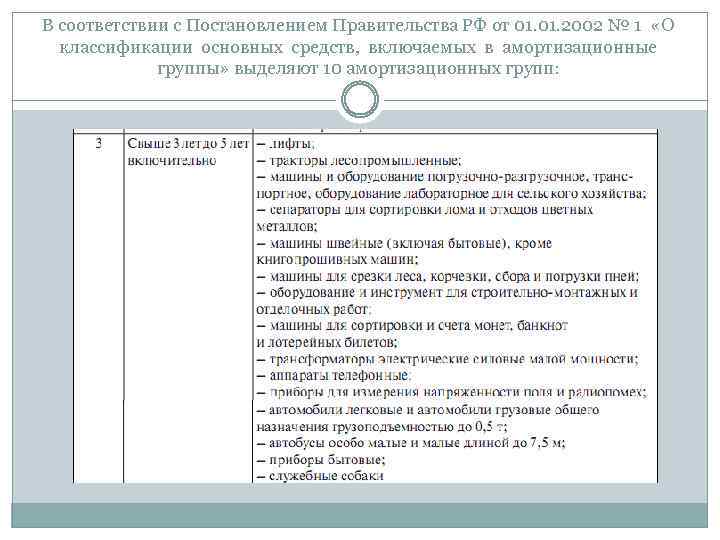Select 'приборы для измерения напряженности поля' line

point(452,393)
